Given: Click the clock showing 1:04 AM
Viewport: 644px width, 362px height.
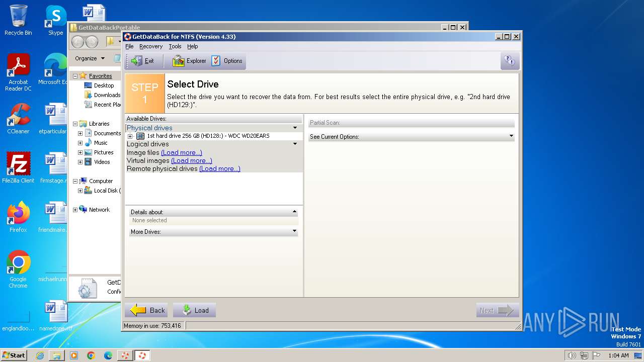Looking at the screenshot, I should pyautogui.click(x=618, y=355).
